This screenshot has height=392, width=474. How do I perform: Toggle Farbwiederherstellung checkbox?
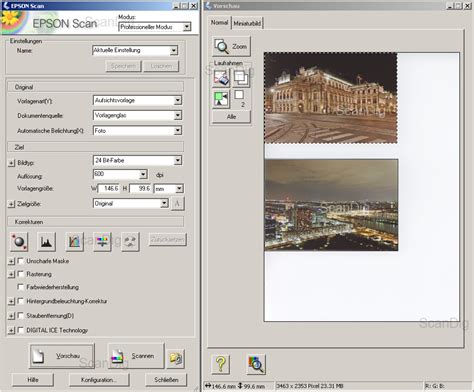click(x=21, y=287)
